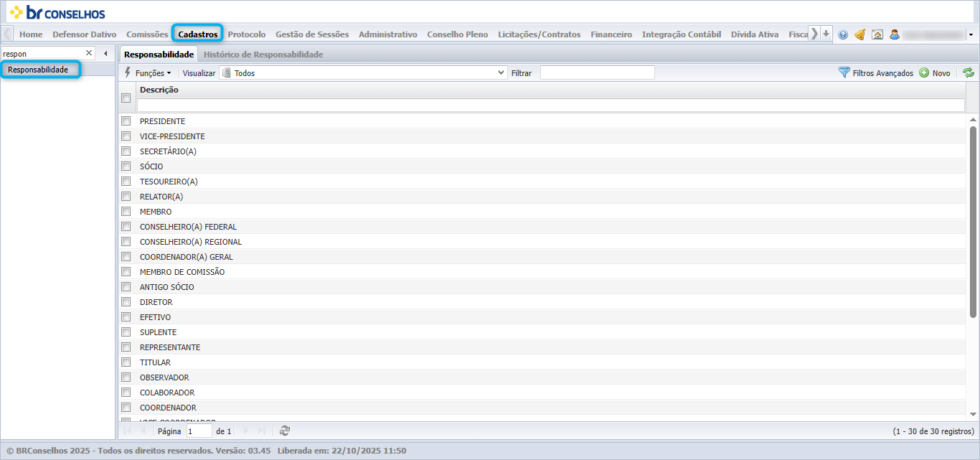Image resolution: width=980 pixels, height=460 pixels.
Task: Open notifications via the bell icon
Action: click(859, 34)
